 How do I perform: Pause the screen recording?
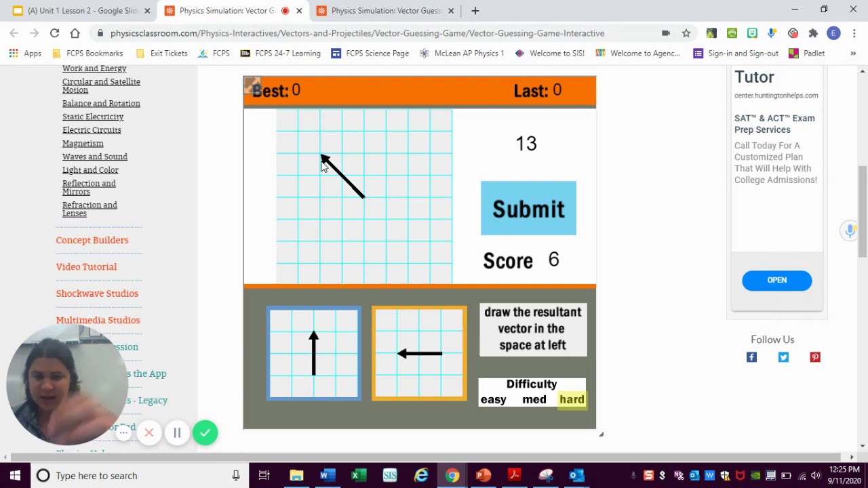(x=177, y=432)
